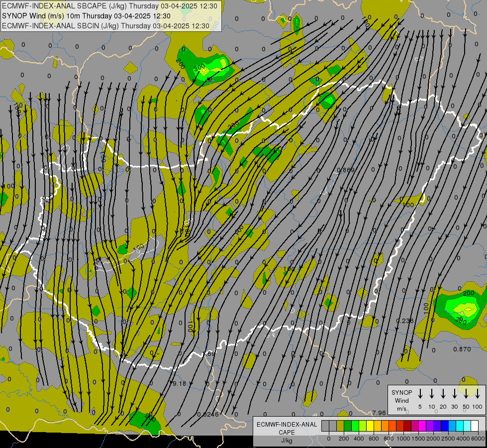Viewport: 487px width, 448px height.
Task: Click the 0.869 value on the map
Action: click(x=345, y=170)
